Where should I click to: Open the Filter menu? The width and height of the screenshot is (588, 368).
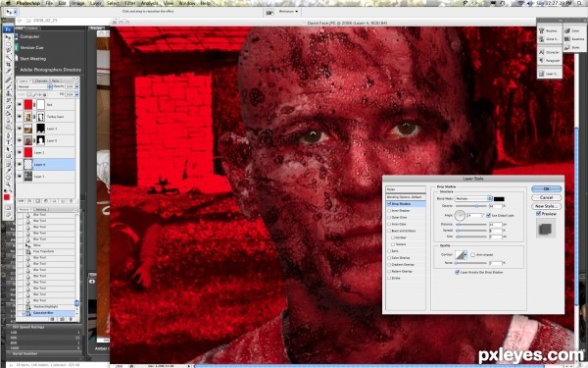point(129,3)
